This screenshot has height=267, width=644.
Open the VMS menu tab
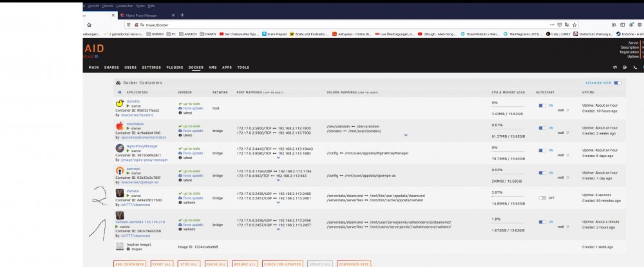click(x=213, y=68)
